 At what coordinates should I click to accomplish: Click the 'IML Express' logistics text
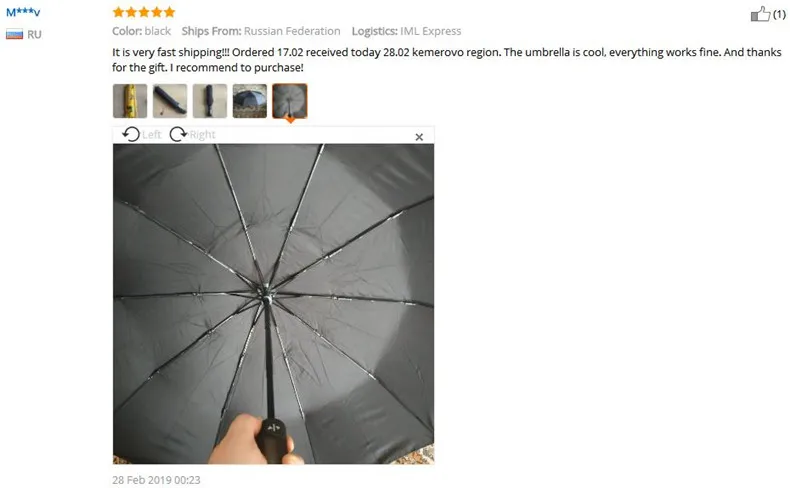(x=430, y=31)
